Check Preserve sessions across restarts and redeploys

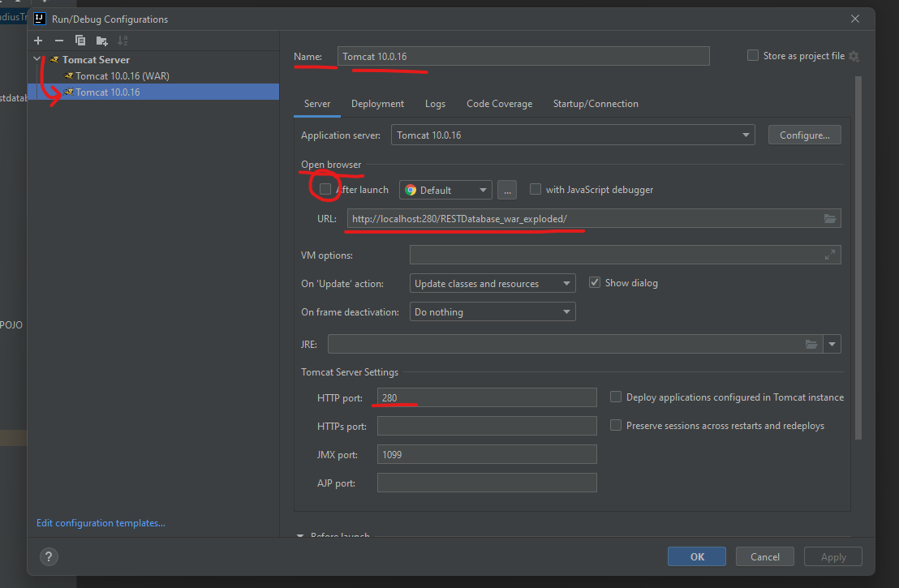(x=615, y=425)
